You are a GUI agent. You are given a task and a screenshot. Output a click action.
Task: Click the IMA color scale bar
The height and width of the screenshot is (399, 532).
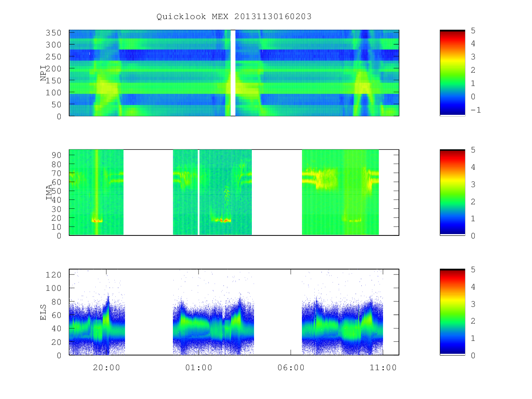coord(452,192)
